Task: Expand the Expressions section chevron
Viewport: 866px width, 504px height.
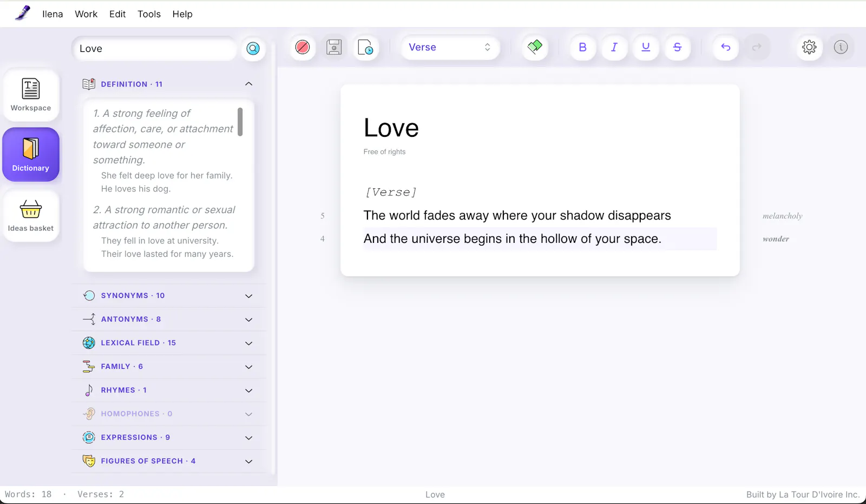Action: pos(249,438)
